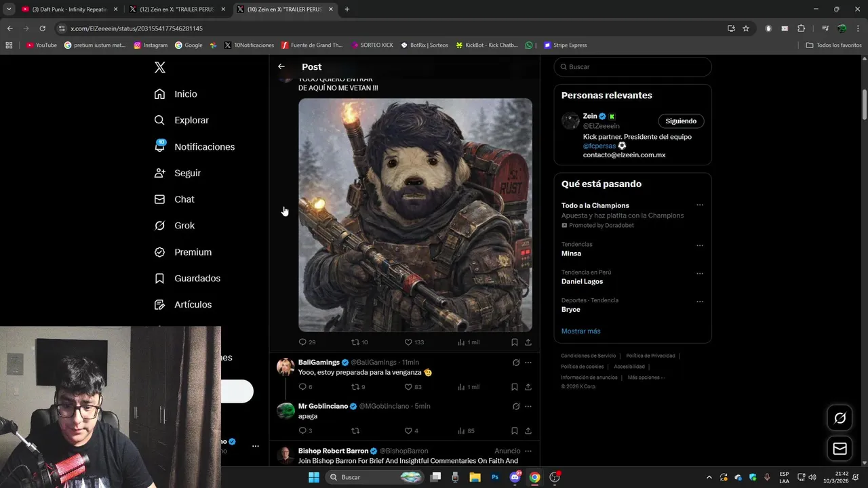Bookmark Mr Goblinciano's comment
This screenshot has width=868, height=488.
tap(515, 430)
